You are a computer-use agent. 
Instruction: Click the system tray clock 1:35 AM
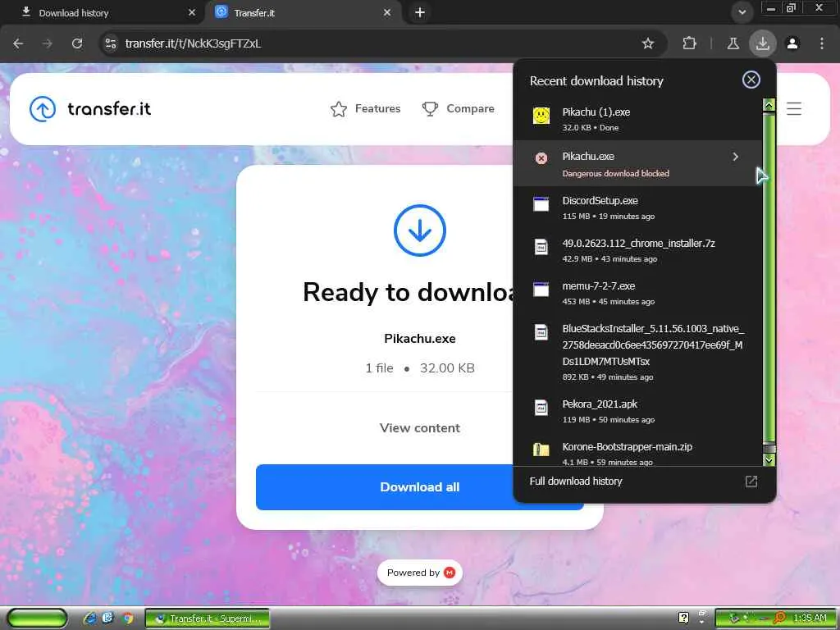[x=810, y=618]
